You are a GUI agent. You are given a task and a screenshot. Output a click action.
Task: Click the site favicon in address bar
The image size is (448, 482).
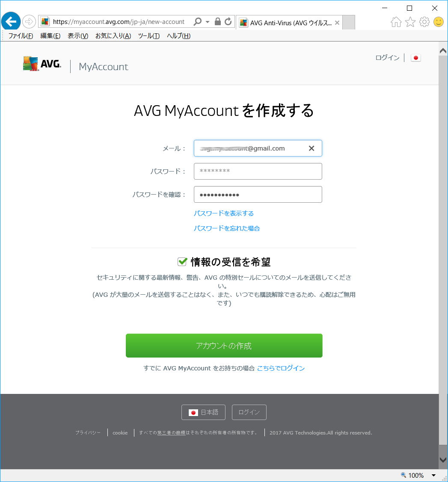[x=45, y=21]
